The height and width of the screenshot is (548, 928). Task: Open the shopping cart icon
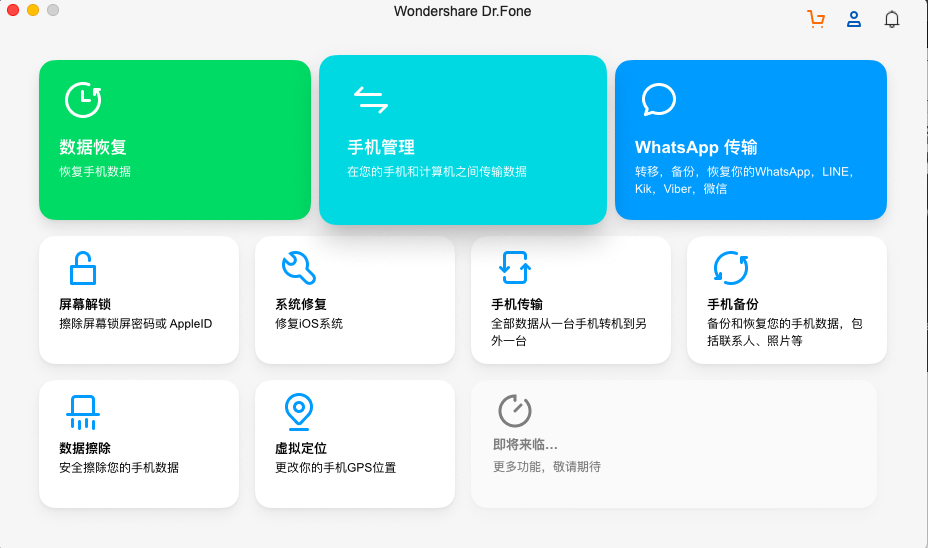(816, 19)
